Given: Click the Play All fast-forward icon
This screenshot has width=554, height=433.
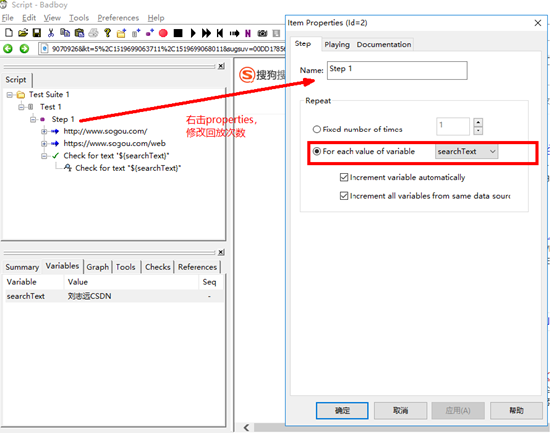Looking at the screenshot, I should pos(206,33).
